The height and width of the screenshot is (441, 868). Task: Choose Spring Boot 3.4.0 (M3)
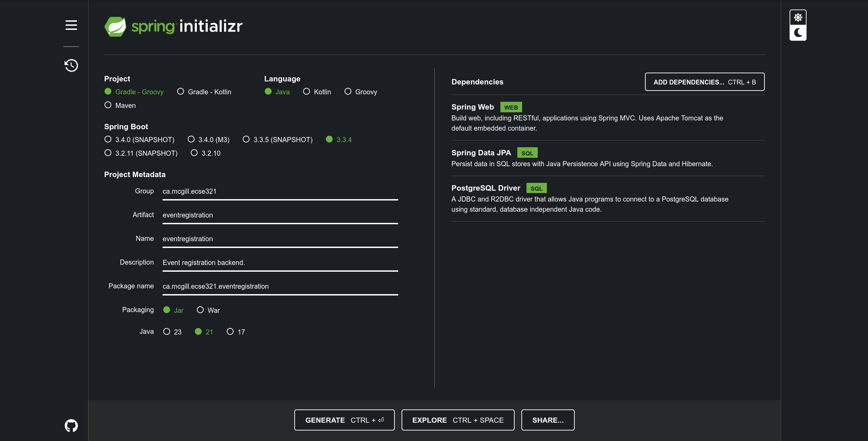pyautogui.click(x=208, y=139)
